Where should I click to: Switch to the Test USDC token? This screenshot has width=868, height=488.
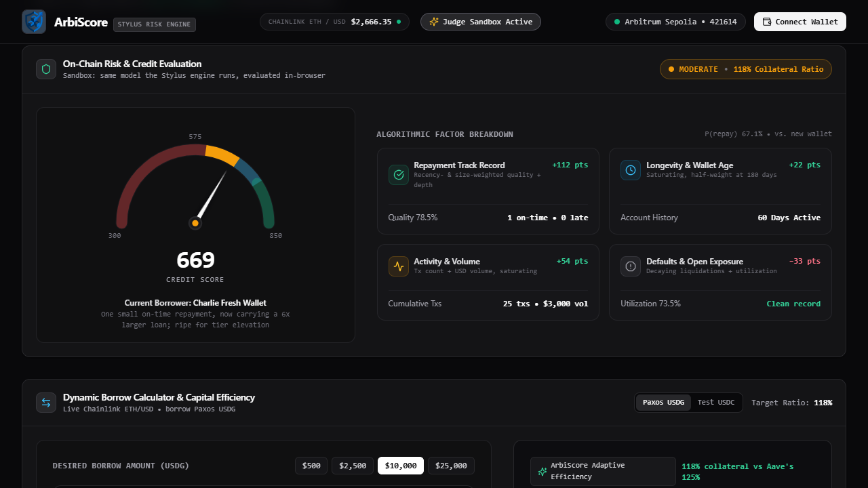(x=716, y=403)
